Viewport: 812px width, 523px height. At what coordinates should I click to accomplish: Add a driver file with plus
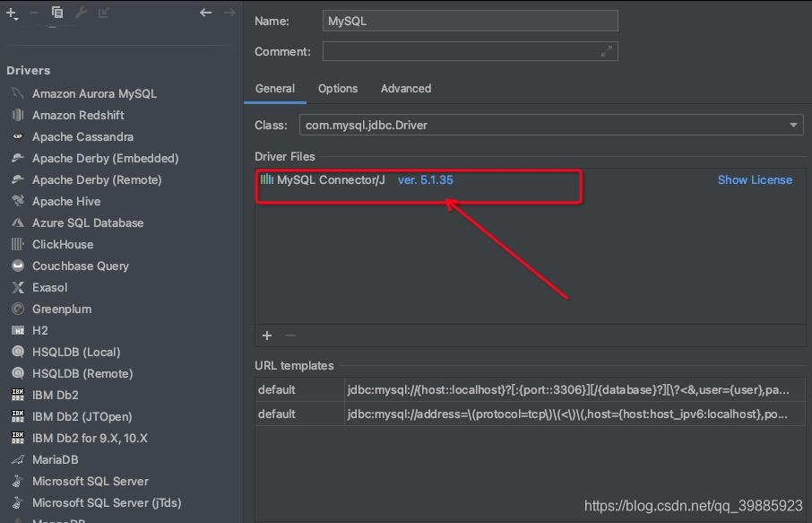[x=267, y=336]
